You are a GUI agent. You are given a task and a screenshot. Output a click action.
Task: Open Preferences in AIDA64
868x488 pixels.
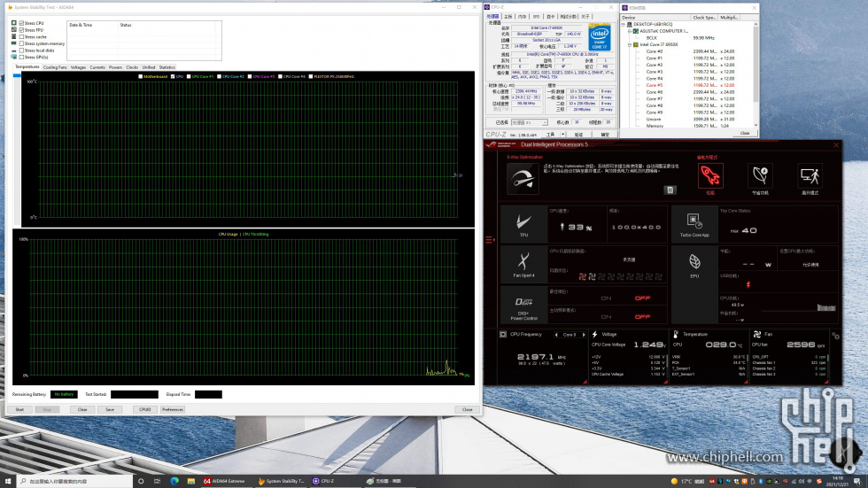tap(172, 409)
